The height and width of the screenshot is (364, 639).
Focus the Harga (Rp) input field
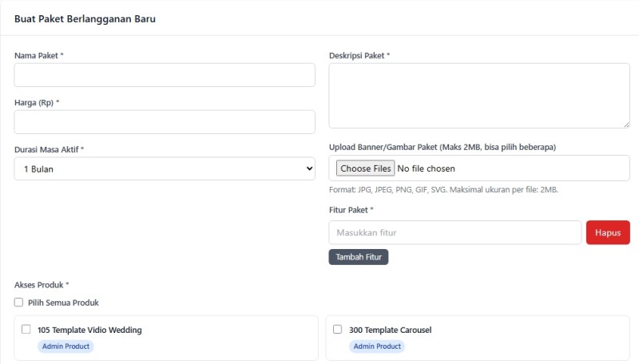click(x=165, y=122)
